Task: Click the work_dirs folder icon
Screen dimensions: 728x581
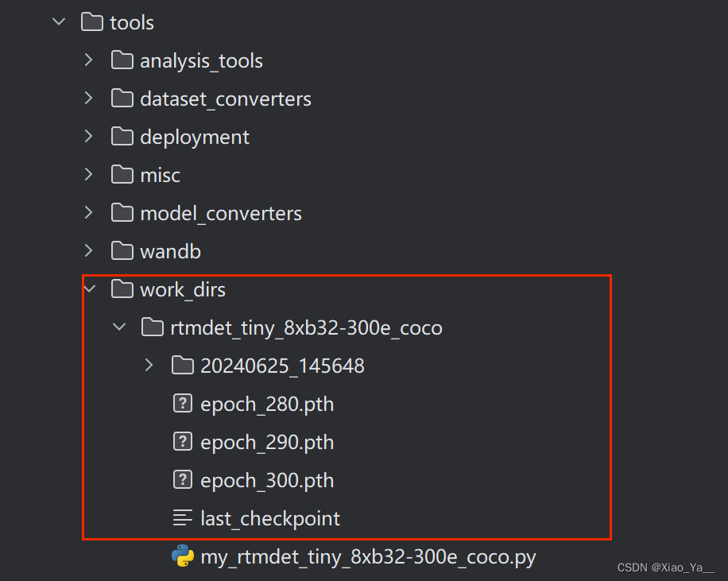Action: tap(122, 289)
